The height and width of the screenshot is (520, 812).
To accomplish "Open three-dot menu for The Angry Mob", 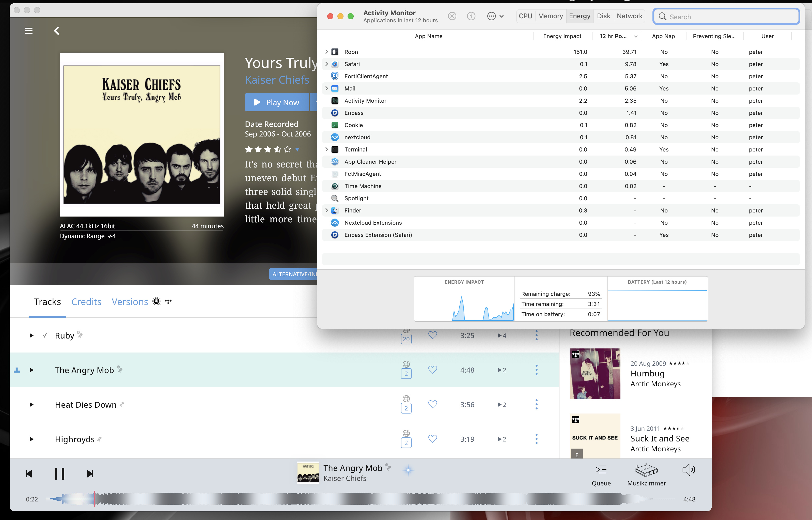I will [x=536, y=370].
